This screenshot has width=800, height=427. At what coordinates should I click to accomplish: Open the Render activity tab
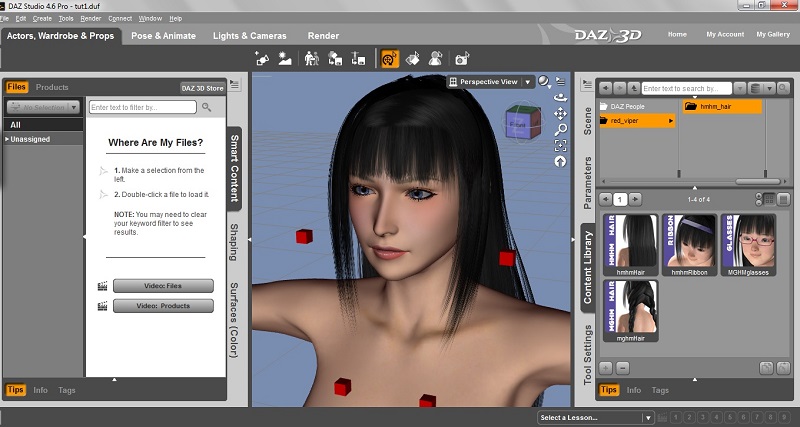323,36
